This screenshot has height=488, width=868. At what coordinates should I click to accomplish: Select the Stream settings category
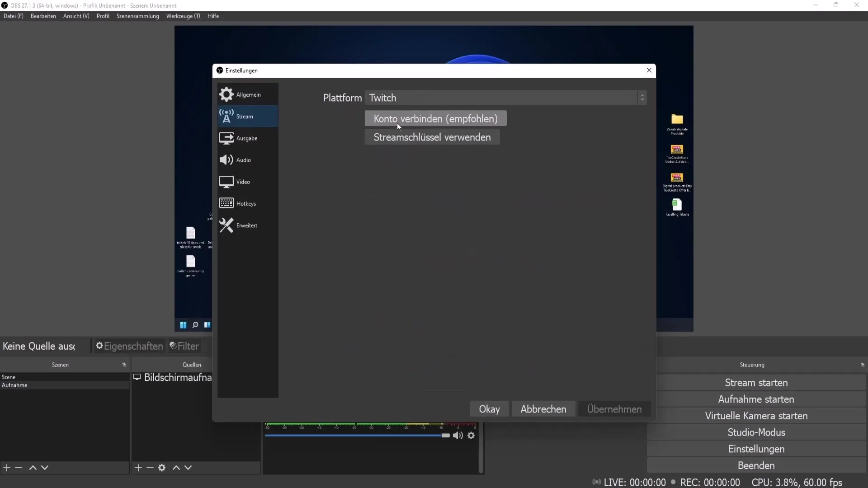tap(248, 116)
